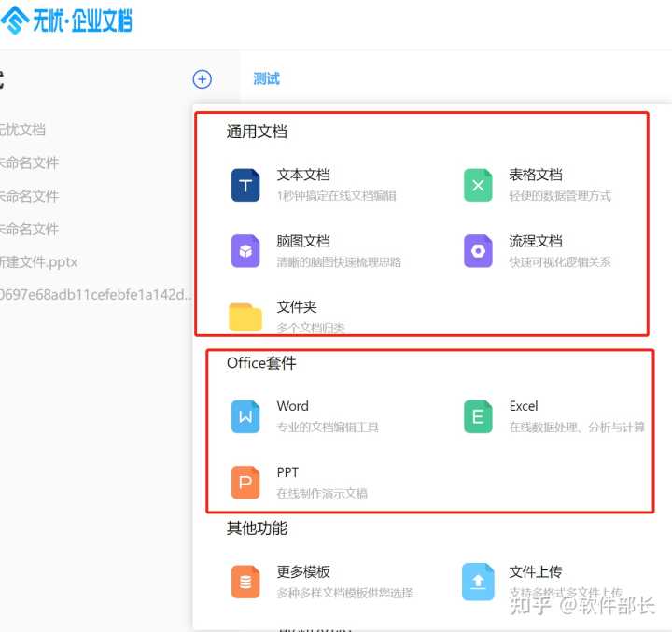This screenshot has height=632, width=672.
Task: Click 专业的文档编辑工具 description
Action: pos(328,427)
